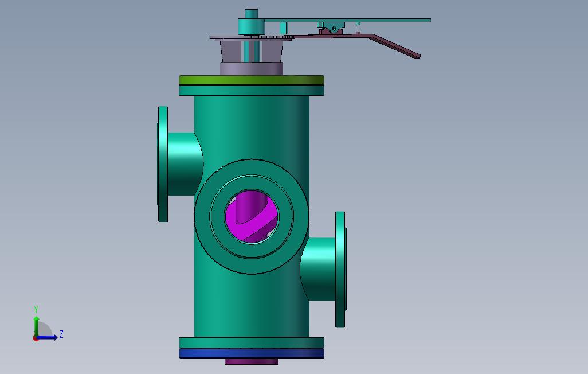Click the red origin ball of the triad
This screenshot has height=374, width=588.
point(36,338)
